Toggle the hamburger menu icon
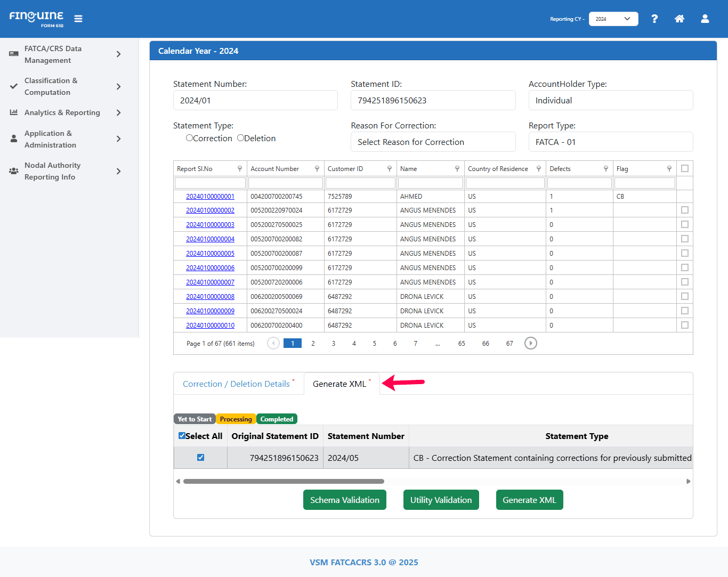 (x=78, y=19)
